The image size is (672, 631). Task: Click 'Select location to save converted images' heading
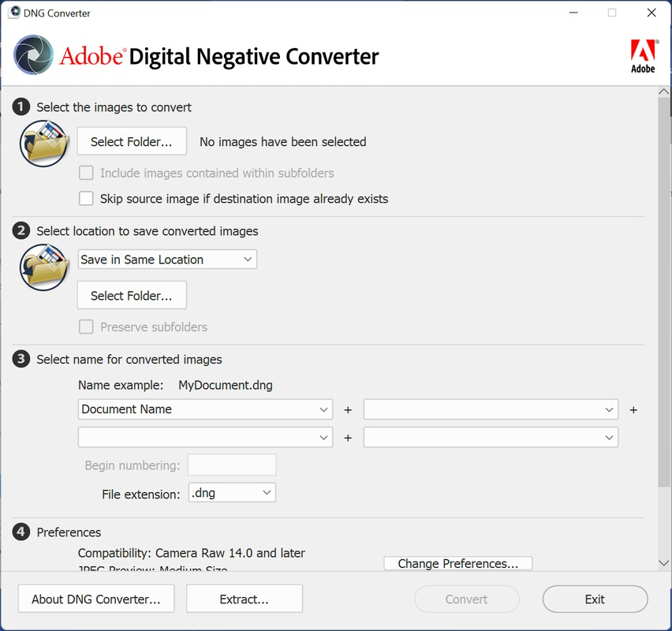[x=147, y=231]
